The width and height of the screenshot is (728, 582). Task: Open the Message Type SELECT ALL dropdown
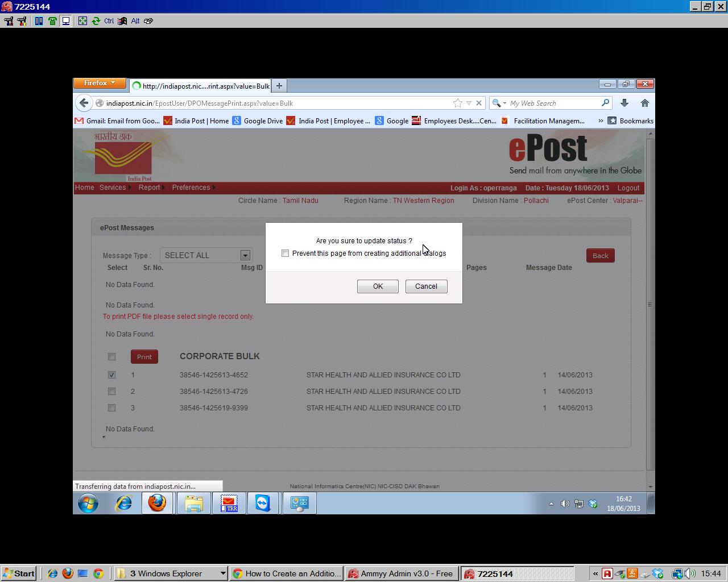(x=245, y=255)
